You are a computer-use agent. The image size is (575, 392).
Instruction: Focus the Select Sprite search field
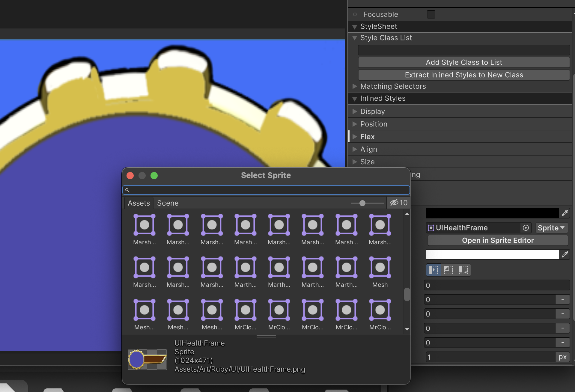pos(267,190)
